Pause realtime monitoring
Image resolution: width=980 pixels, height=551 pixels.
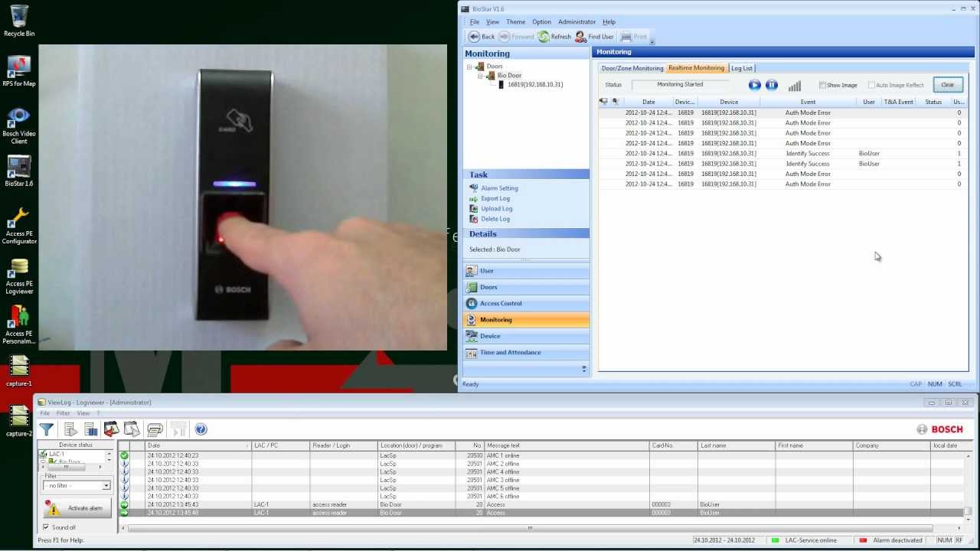(772, 85)
